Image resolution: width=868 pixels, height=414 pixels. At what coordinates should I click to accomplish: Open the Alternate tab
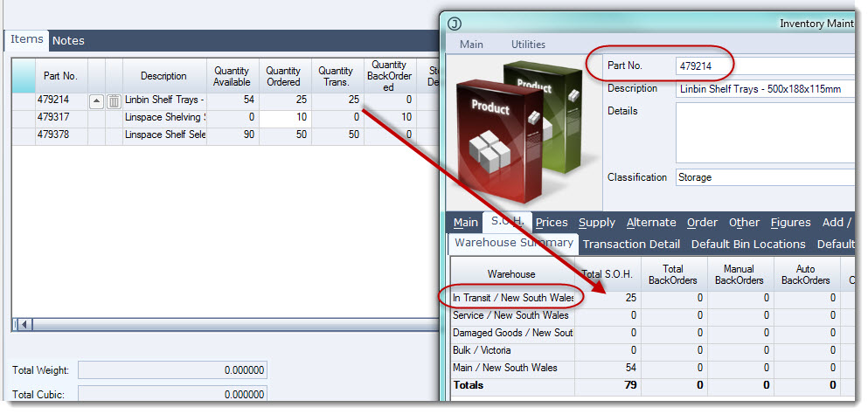tap(651, 223)
